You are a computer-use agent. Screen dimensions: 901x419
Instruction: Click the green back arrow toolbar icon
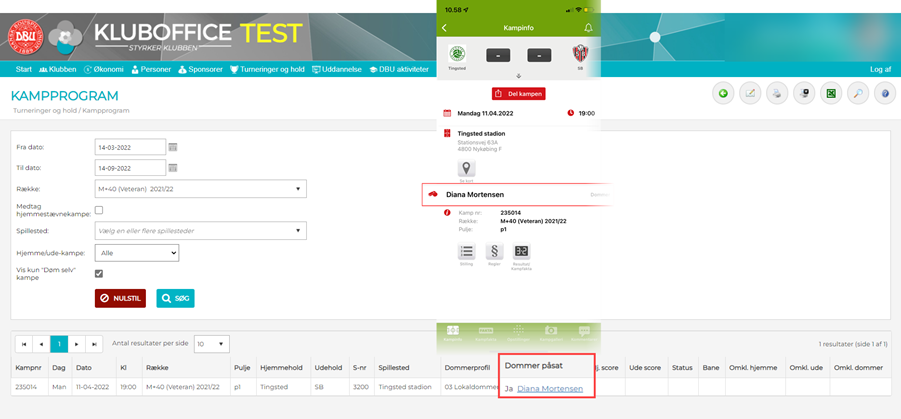point(722,94)
